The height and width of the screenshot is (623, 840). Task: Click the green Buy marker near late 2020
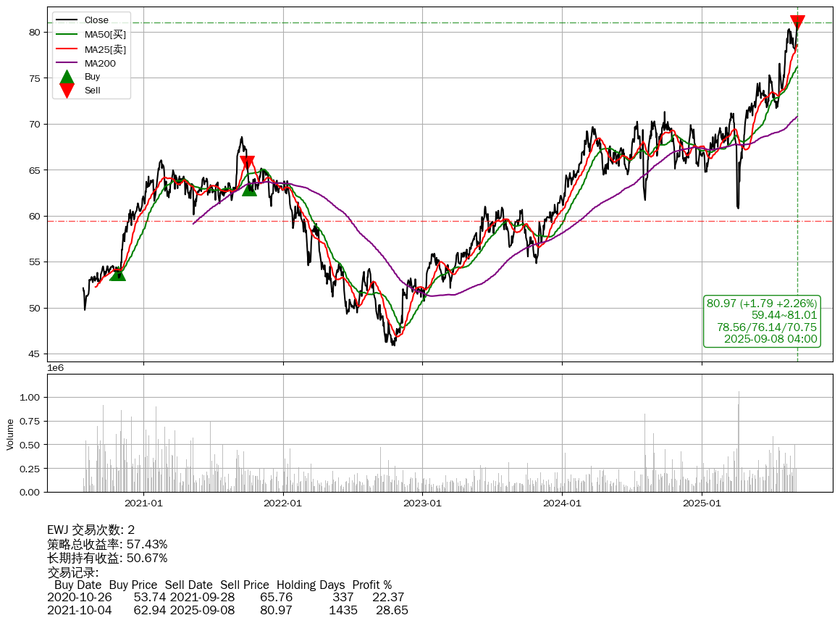(x=117, y=273)
